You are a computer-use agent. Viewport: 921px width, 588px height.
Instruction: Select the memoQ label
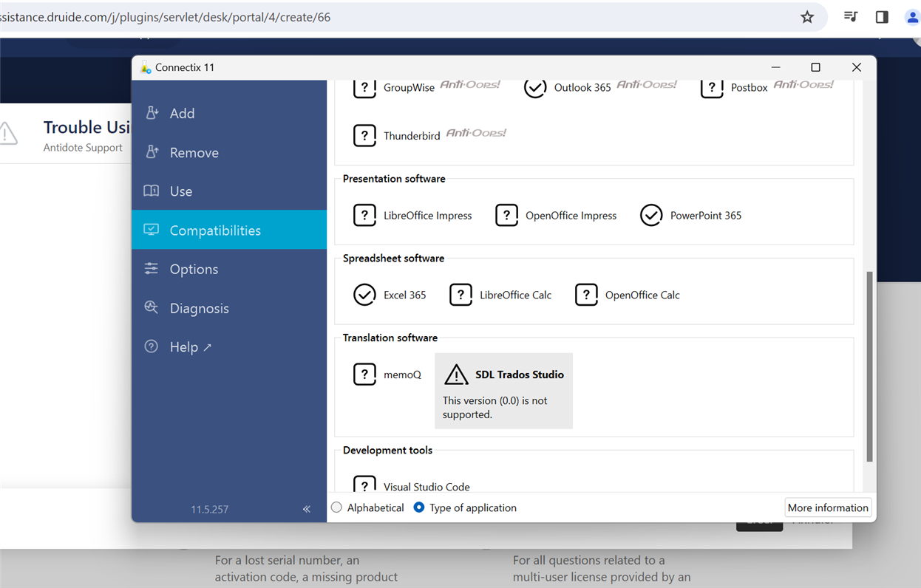(402, 375)
